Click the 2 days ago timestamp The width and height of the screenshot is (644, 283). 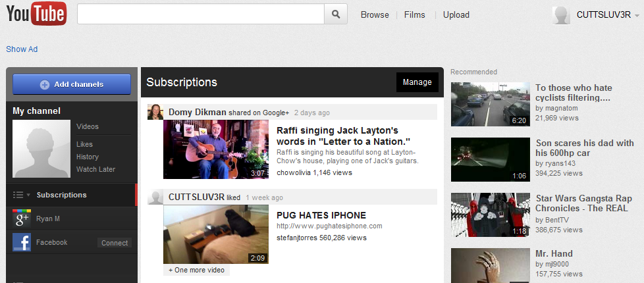coord(311,113)
